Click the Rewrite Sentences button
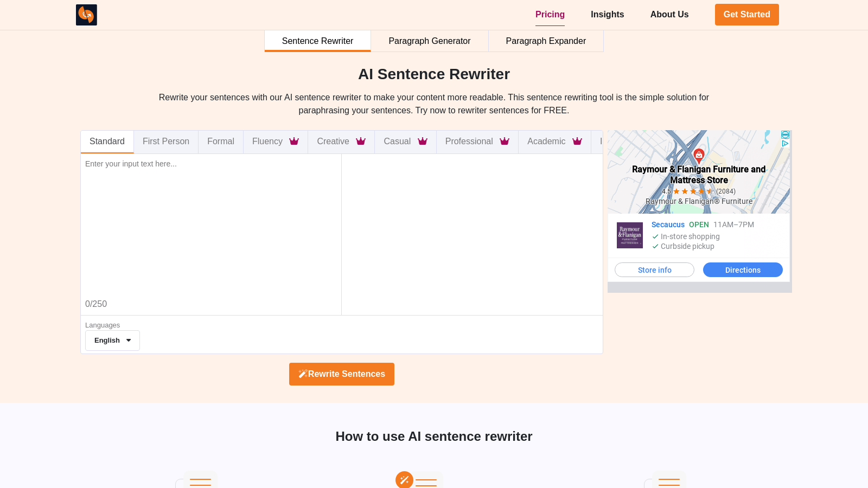 [342, 374]
